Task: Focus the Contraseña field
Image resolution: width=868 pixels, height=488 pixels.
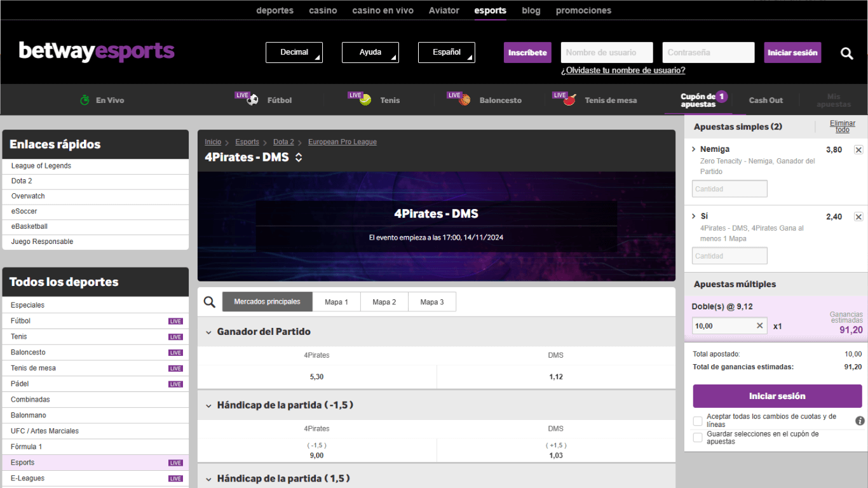Action: pos(709,53)
